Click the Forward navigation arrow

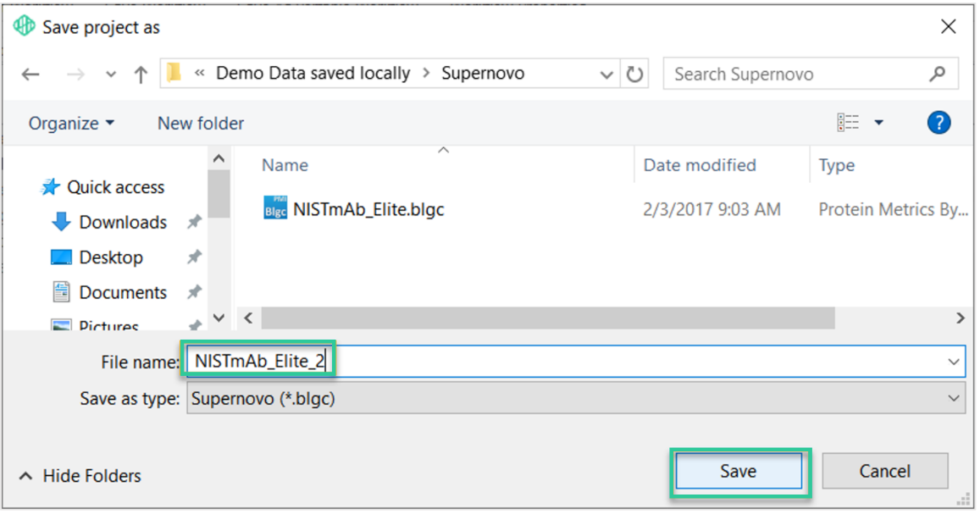click(75, 75)
